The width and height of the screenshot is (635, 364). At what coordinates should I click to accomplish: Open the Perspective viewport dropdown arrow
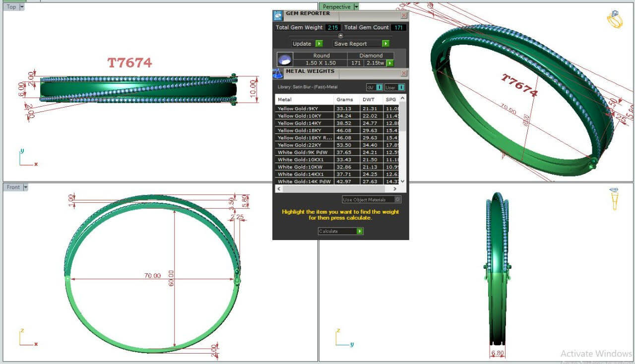pos(356,7)
